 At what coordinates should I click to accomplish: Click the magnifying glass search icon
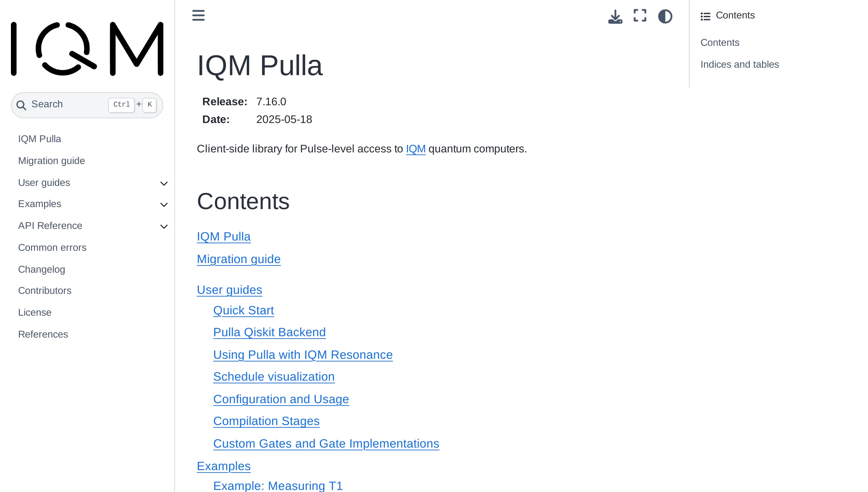(22, 105)
